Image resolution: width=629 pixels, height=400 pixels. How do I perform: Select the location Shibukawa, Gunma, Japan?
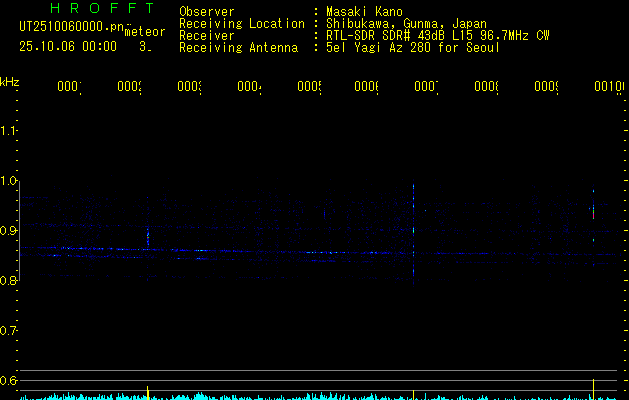tap(406, 24)
